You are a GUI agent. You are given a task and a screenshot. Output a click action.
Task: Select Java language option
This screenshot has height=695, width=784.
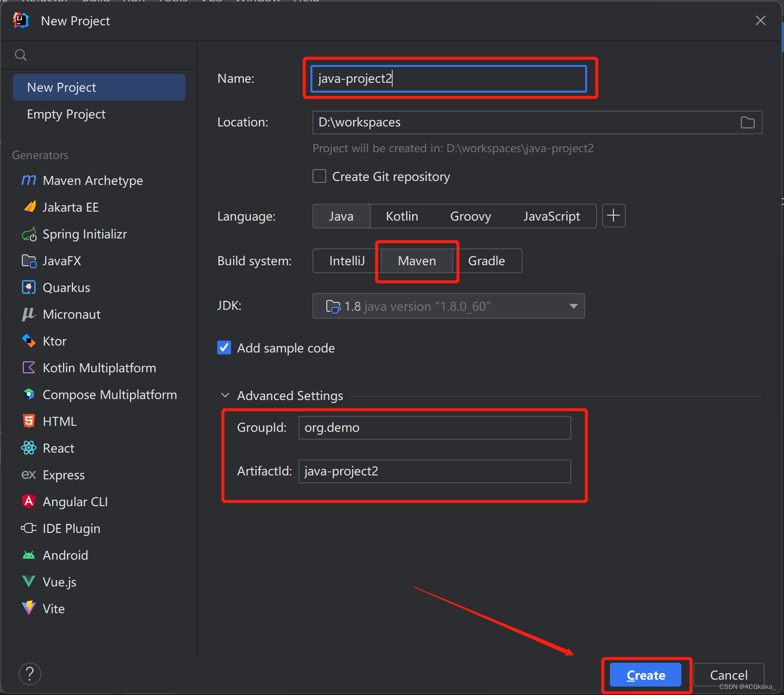(341, 216)
